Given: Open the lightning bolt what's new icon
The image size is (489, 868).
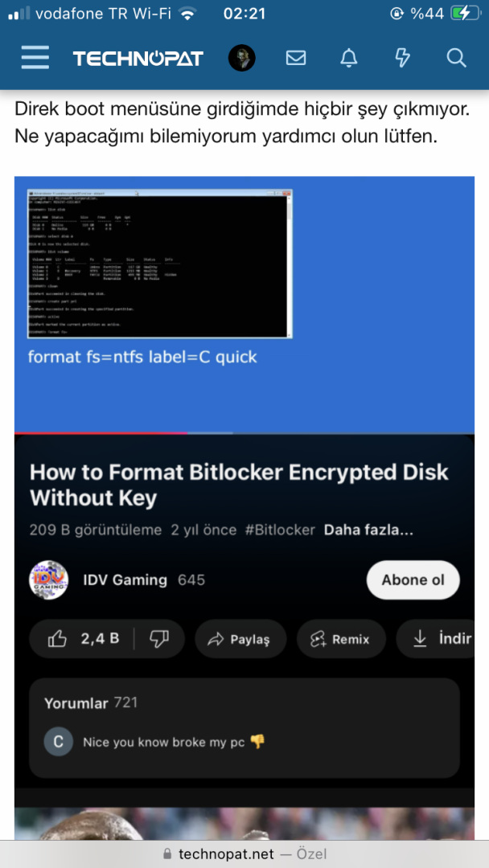Looking at the screenshot, I should 403,58.
